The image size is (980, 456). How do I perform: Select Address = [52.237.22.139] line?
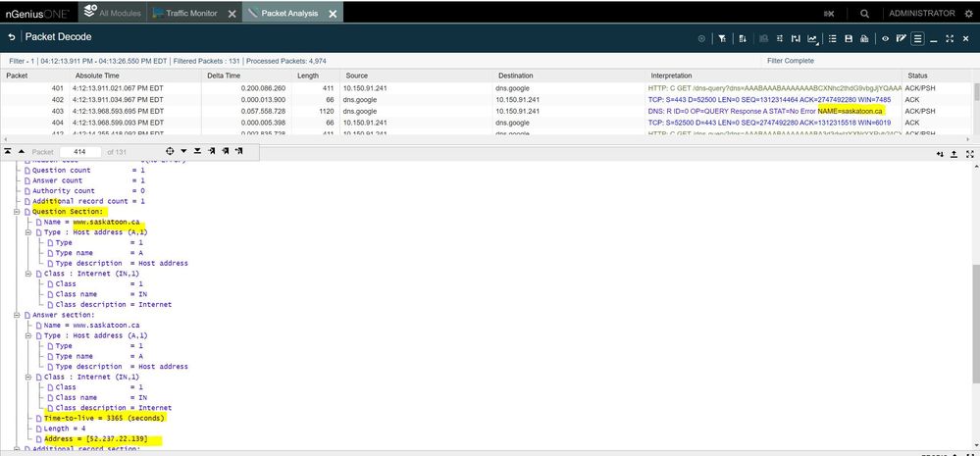tap(95, 440)
